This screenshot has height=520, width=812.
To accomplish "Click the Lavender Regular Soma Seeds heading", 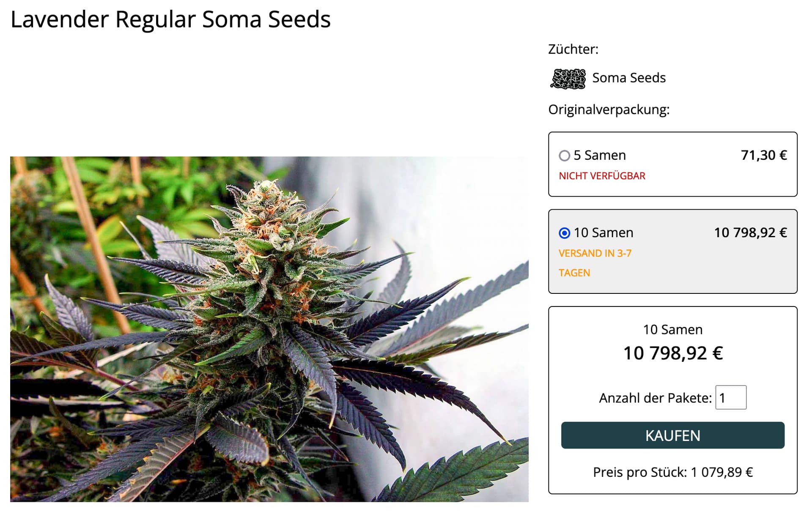I will [x=170, y=19].
